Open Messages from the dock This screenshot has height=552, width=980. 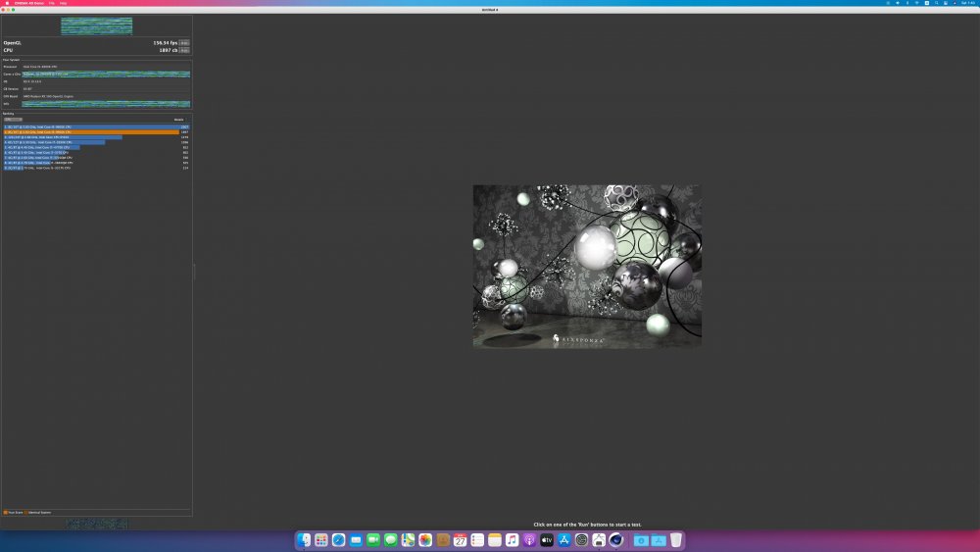click(391, 540)
